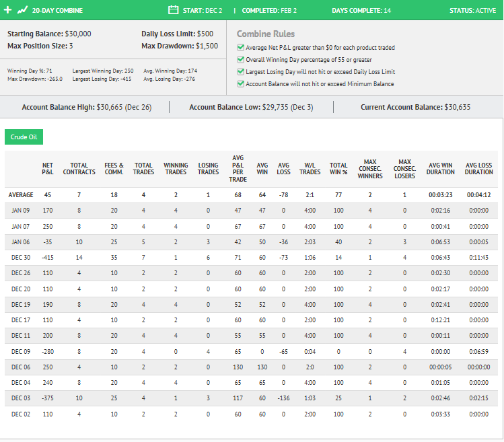Viewport: 504px width, 442px height.
Task: Click the NET P&L column header
Action: [x=48, y=168]
